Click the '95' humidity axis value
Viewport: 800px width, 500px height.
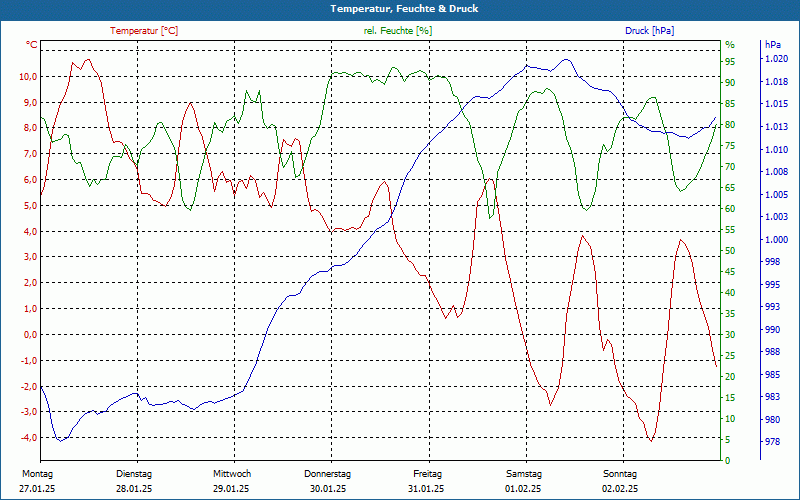(x=731, y=61)
